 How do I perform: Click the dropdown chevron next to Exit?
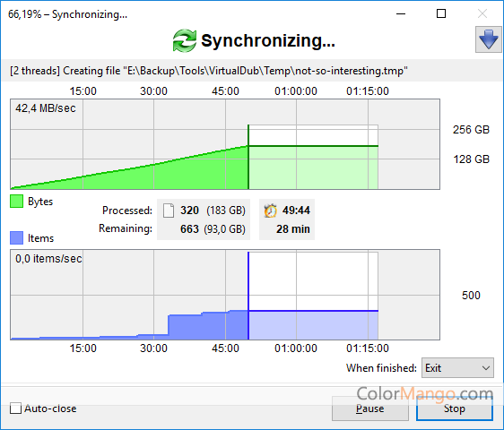coord(486,368)
